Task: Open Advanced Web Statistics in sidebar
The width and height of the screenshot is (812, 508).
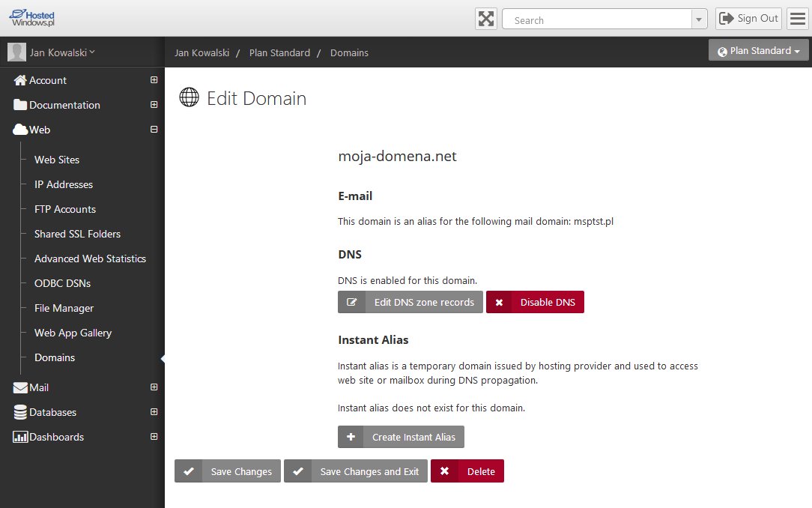Action: (x=90, y=258)
